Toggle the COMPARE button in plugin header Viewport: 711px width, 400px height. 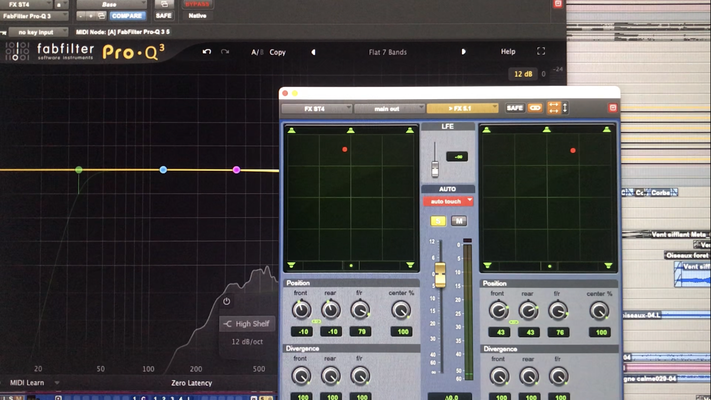click(127, 16)
